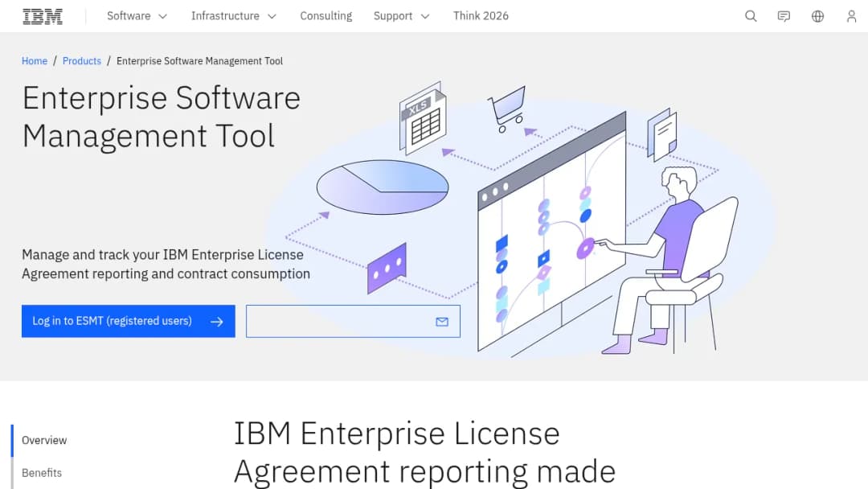868x489 pixels.
Task: Select the Benefits side navigation tab
Action: click(x=42, y=473)
